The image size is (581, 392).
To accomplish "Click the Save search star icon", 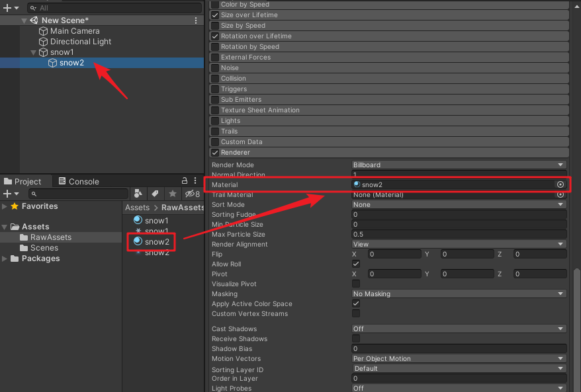I will tap(172, 194).
